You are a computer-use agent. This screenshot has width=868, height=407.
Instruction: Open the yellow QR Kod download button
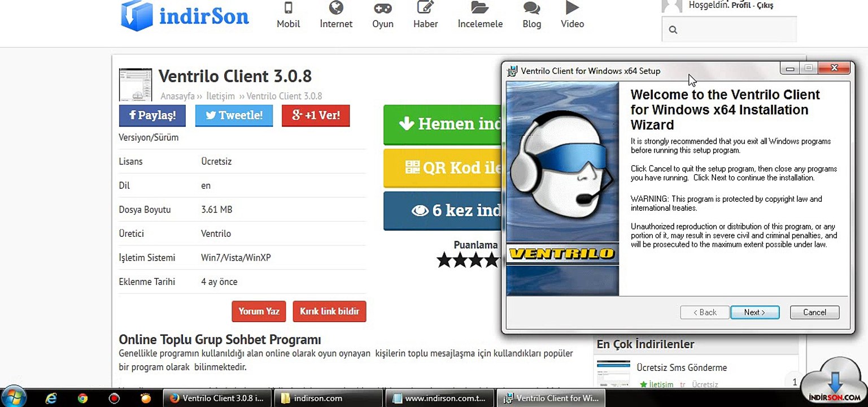point(443,167)
